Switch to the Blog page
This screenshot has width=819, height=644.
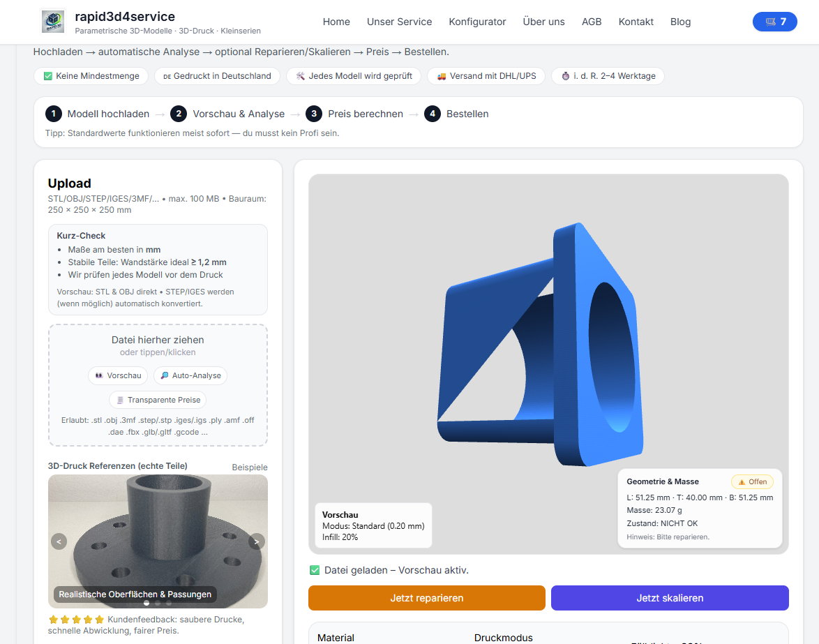pyautogui.click(x=680, y=22)
